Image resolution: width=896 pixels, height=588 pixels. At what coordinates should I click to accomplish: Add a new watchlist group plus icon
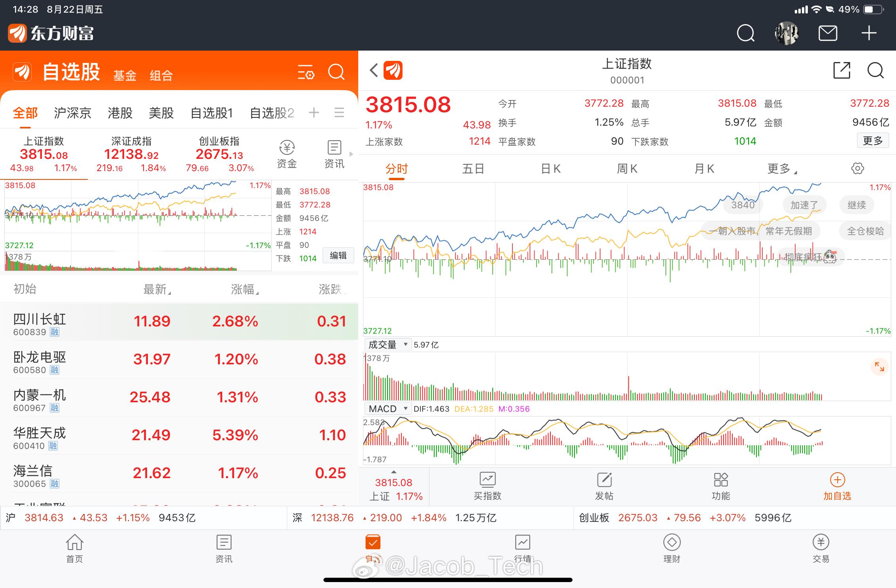pos(314,113)
